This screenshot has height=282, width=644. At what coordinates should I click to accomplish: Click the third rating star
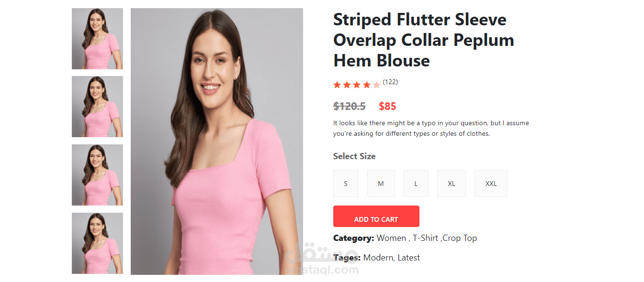point(357,85)
